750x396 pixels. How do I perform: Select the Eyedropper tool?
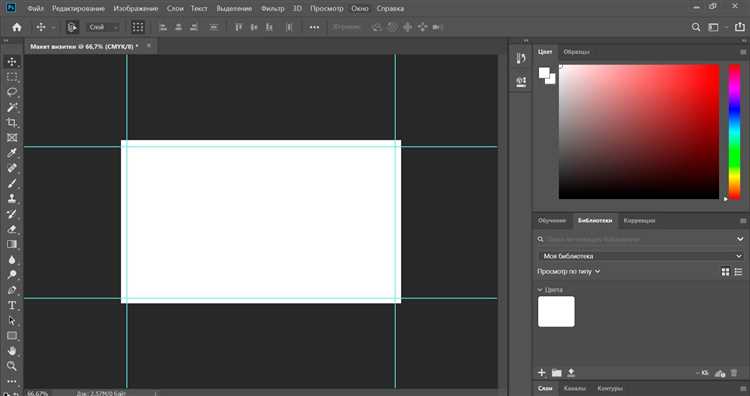(12, 153)
